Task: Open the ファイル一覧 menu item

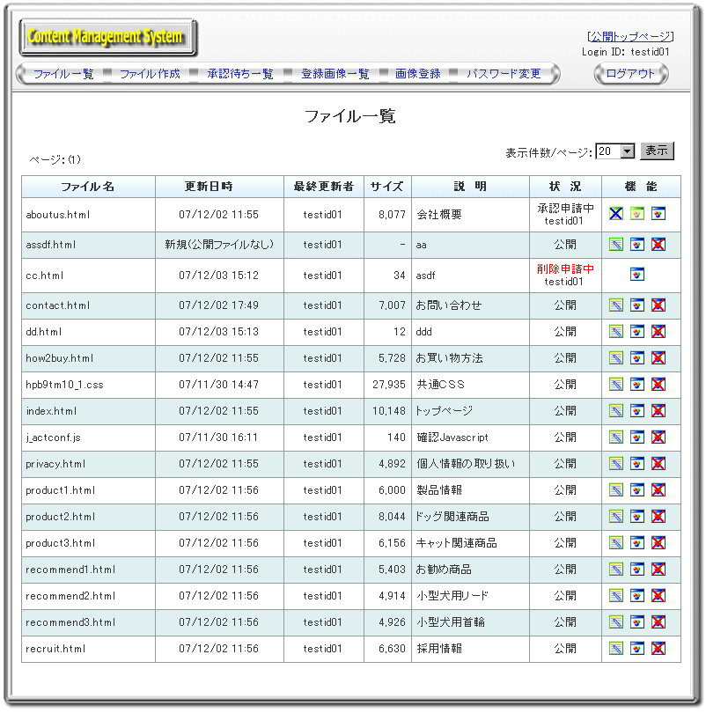Action: 63,74
